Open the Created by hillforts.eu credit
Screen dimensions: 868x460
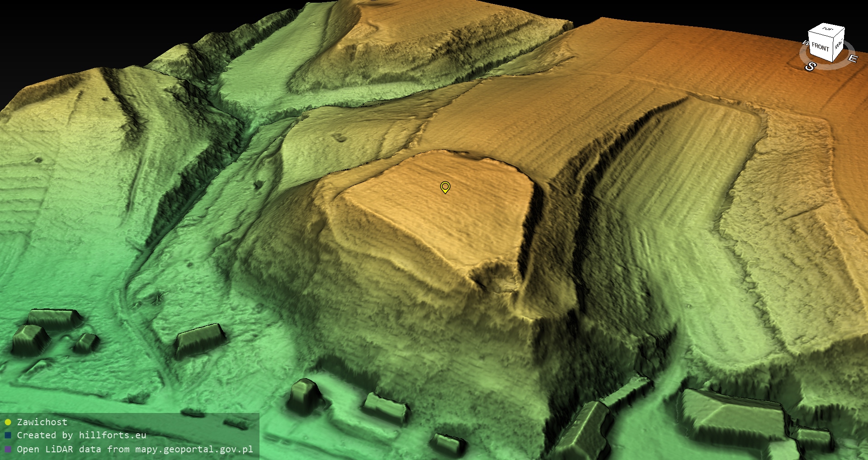[81, 435]
